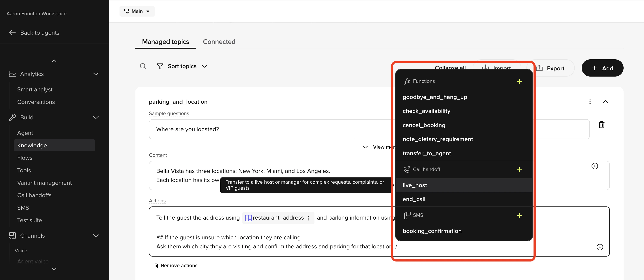Open the parking_and_location three-dot options menu
Viewport: 644px width, 280px height.
click(590, 102)
